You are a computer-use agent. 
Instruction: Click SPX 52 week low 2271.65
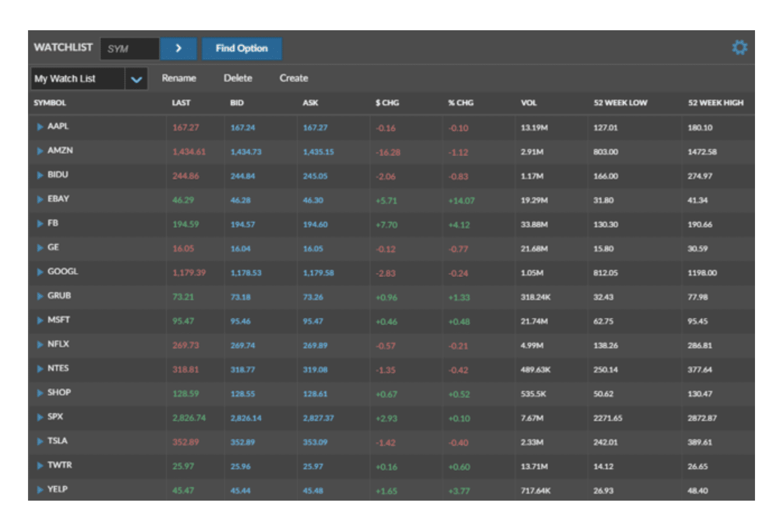tap(608, 418)
